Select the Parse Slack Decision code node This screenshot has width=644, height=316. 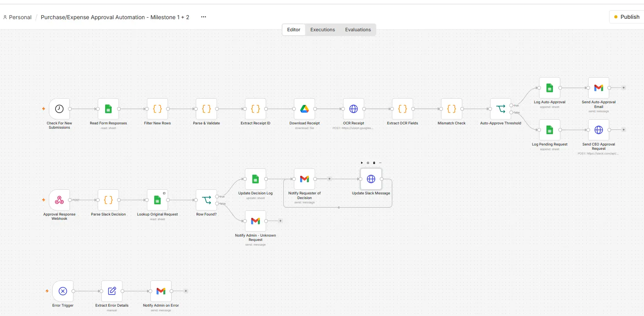tap(108, 200)
